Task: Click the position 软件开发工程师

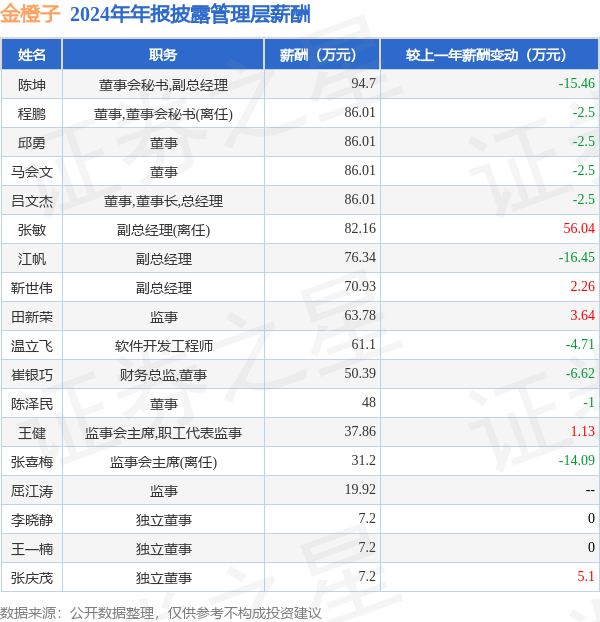Action: point(163,346)
